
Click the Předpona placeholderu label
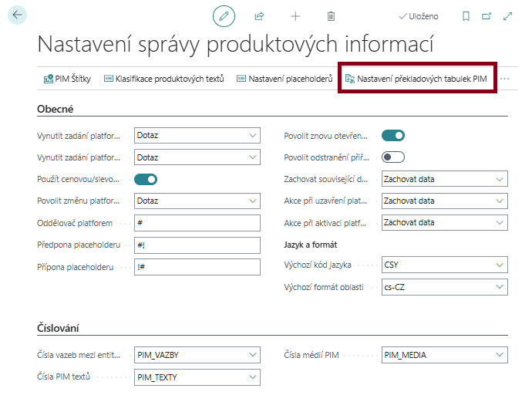(x=79, y=245)
